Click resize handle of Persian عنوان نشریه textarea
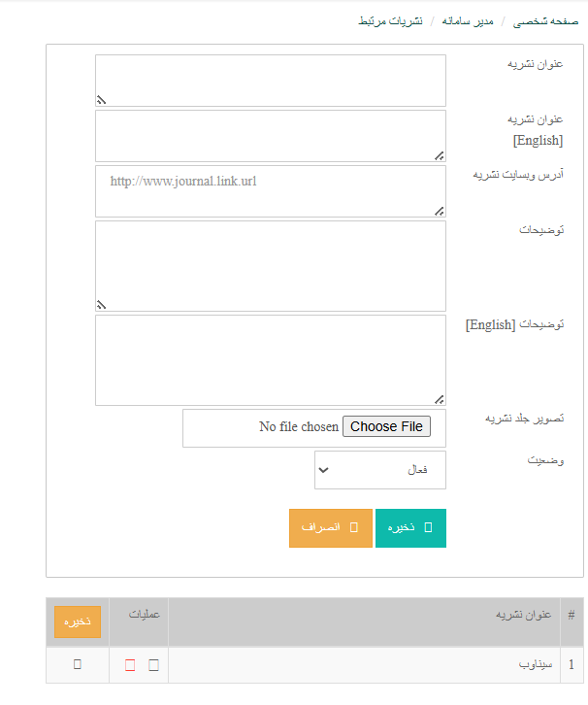This screenshot has width=588, height=705. point(101,100)
